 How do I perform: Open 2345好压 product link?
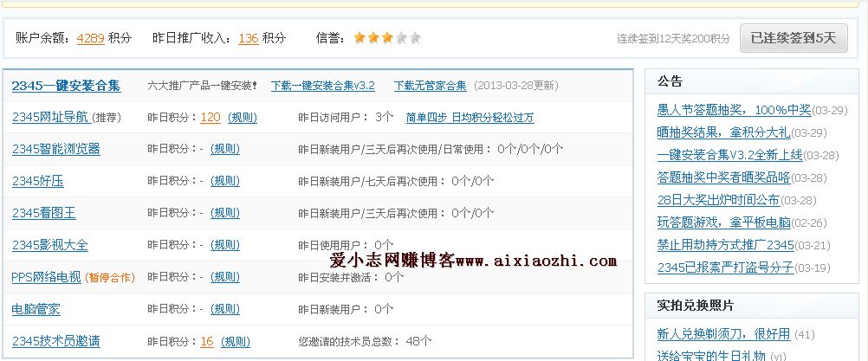pyautogui.click(x=37, y=181)
